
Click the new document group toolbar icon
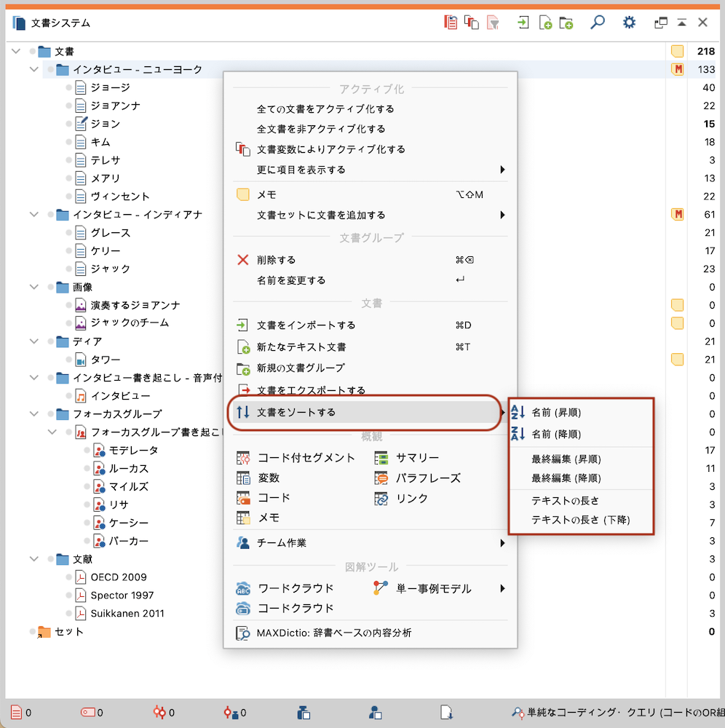566,23
